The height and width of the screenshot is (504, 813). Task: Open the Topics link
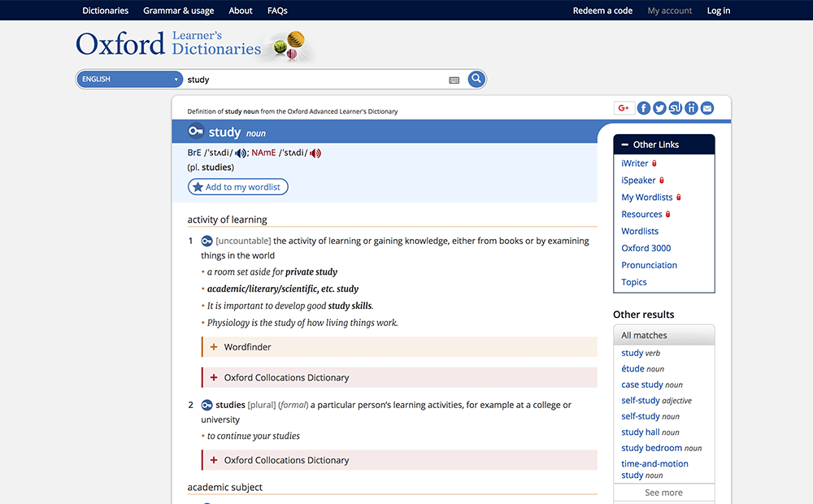click(x=634, y=282)
